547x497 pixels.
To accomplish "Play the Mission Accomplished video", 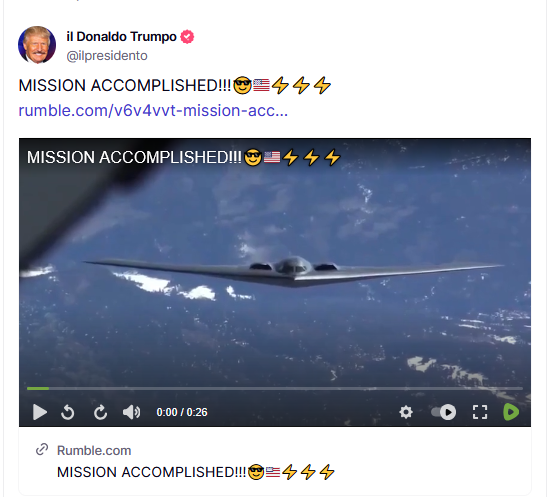I will (x=40, y=412).
